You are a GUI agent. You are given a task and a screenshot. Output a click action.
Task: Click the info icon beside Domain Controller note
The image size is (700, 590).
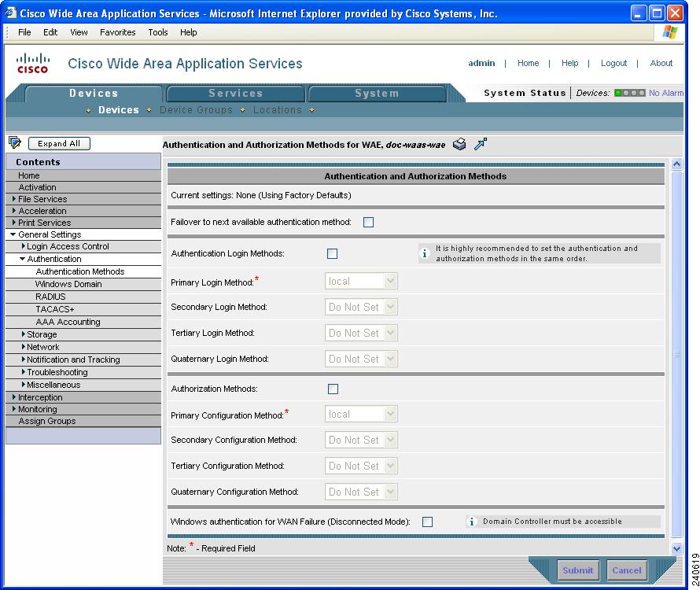coord(471,522)
